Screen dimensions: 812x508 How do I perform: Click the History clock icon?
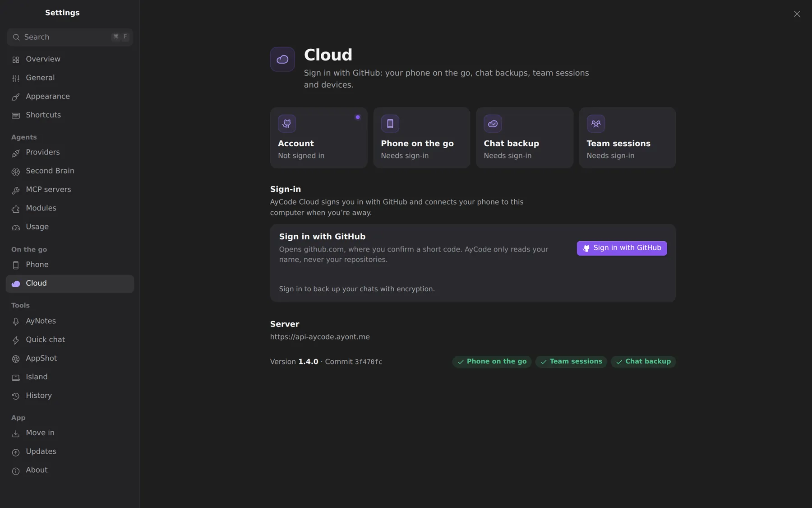pos(16,396)
